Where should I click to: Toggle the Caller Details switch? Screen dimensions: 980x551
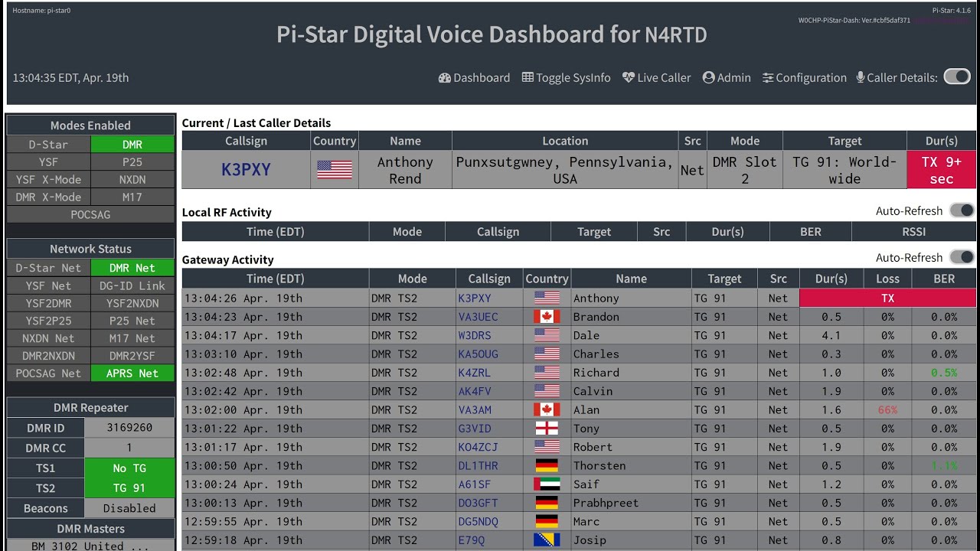(957, 76)
